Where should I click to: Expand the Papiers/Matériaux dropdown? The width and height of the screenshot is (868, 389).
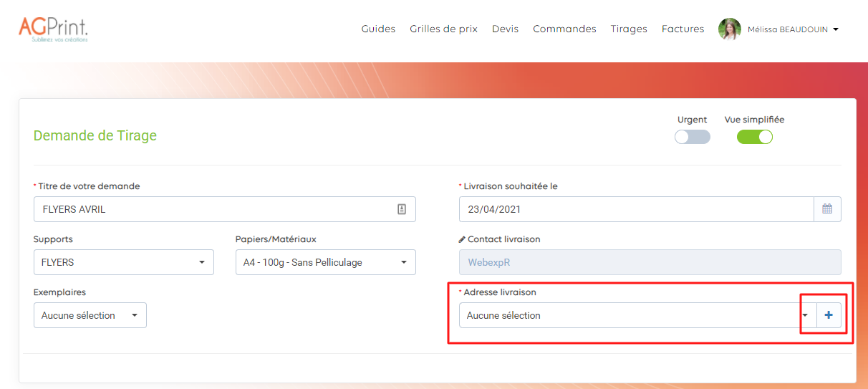click(x=325, y=262)
